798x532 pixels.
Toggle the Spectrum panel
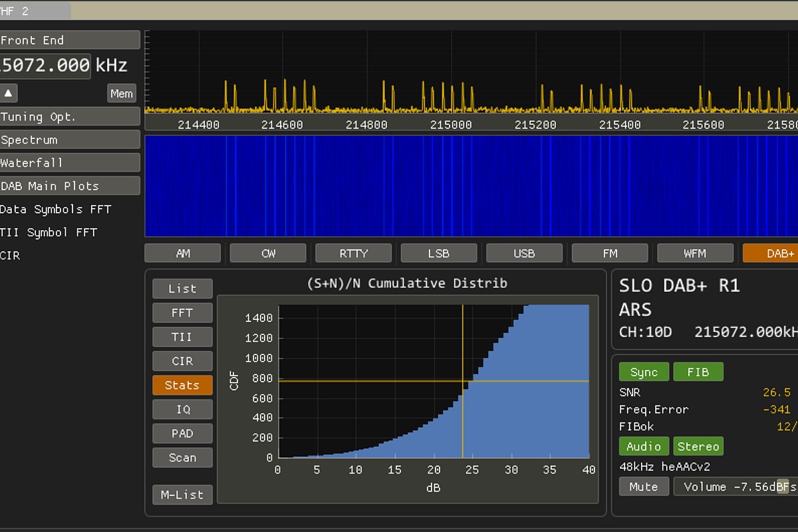pyautogui.click(x=69, y=140)
